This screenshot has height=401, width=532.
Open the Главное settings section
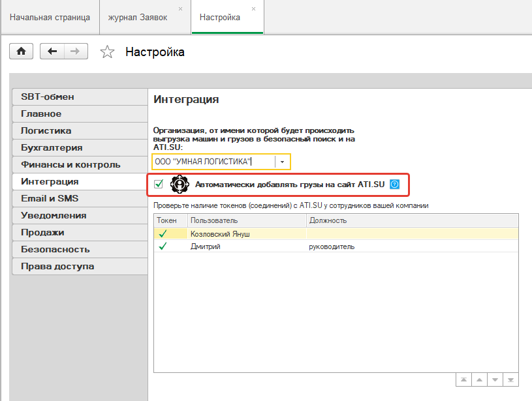tap(80, 114)
